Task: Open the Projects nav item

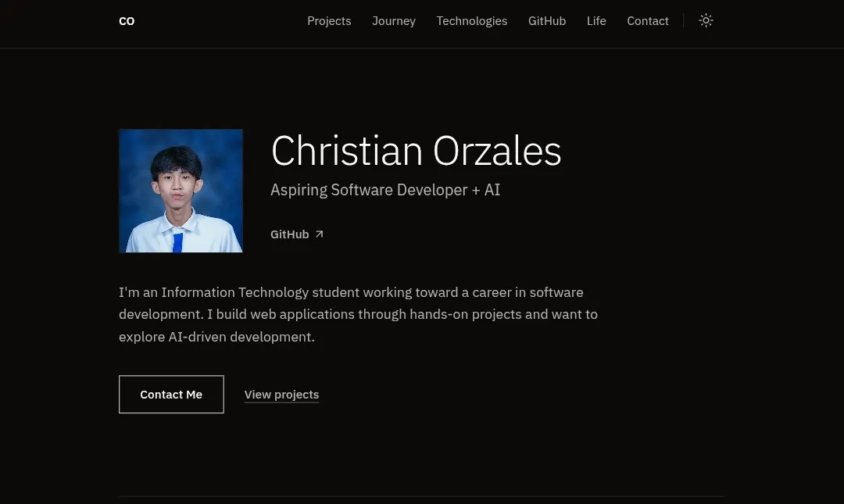Action: pyautogui.click(x=329, y=21)
